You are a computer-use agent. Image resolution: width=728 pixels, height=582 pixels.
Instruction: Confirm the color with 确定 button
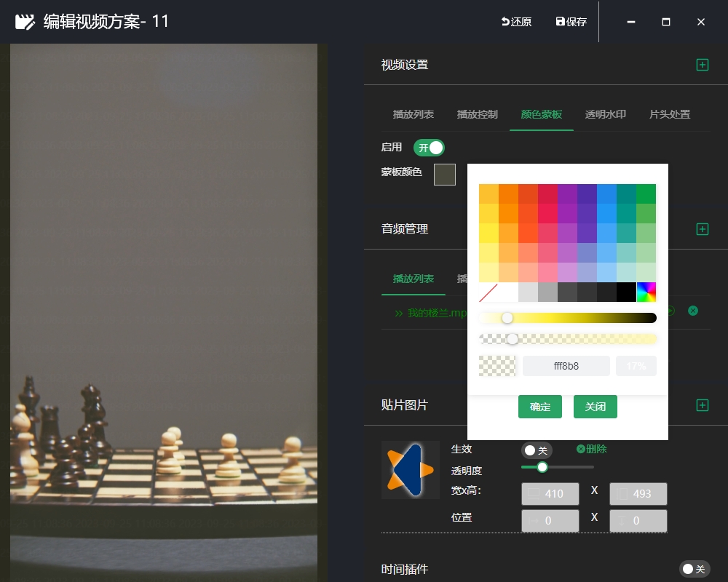540,407
